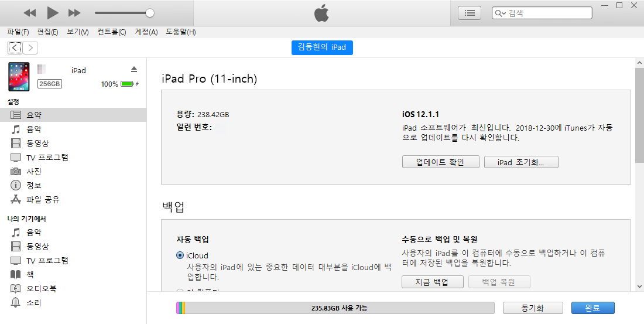Click the 백업 복원 button
This screenshot has height=324, width=644.
(x=499, y=282)
